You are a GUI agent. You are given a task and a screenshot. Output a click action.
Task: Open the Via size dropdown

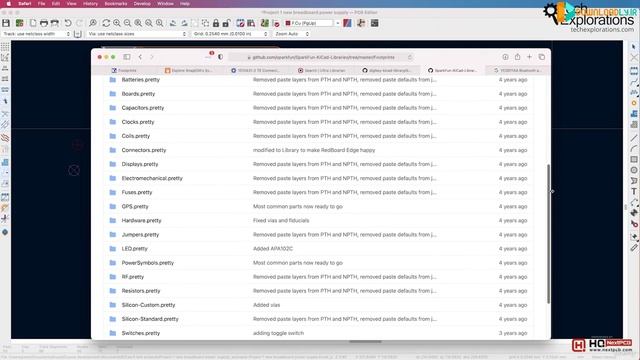tap(137, 34)
